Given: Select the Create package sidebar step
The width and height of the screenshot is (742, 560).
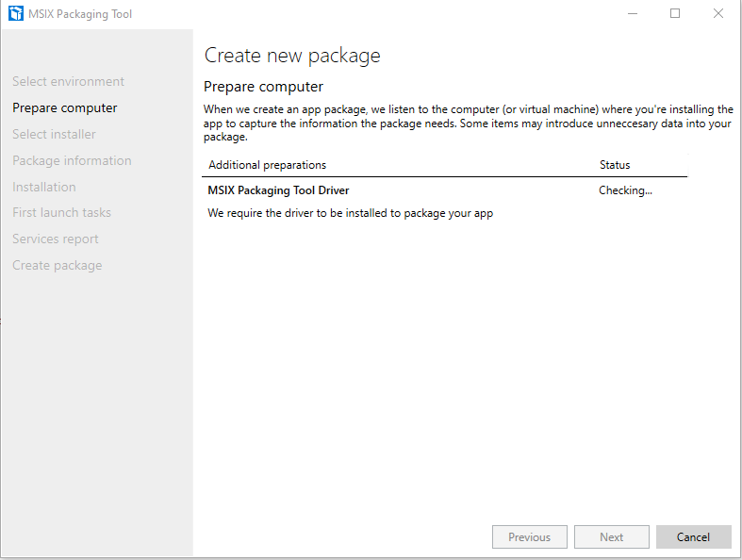Looking at the screenshot, I should click(x=58, y=266).
